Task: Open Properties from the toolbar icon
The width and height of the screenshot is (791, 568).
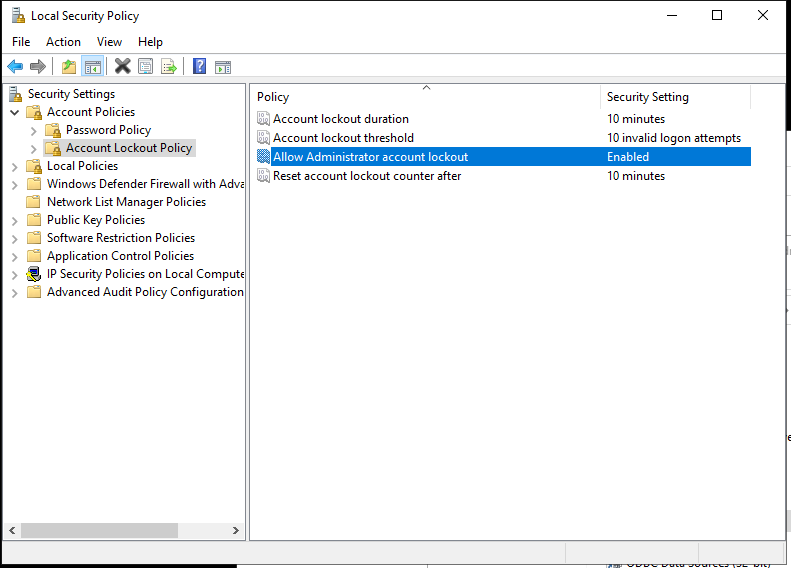Action: tap(146, 67)
